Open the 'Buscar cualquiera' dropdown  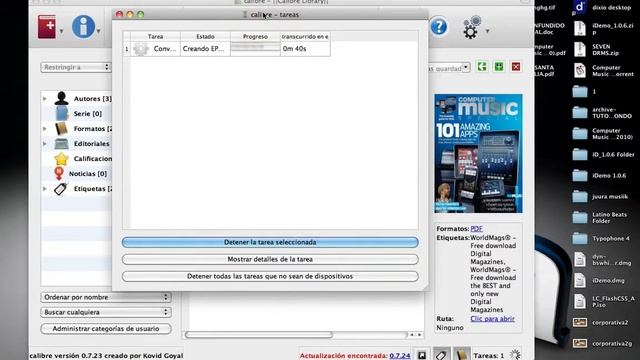pyautogui.click(x=106, y=312)
